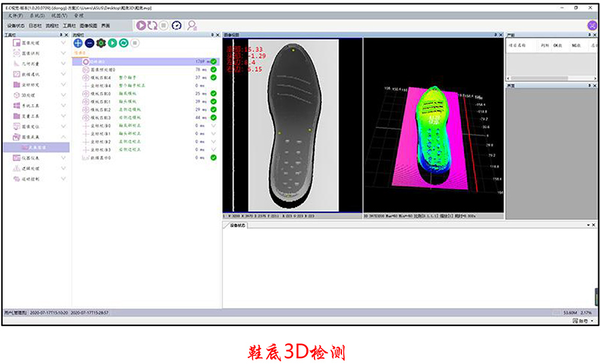Image resolution: width=601 pixels, height=364 pixels.
Task: Open the green gear flow settings icon
Action: 101,43
